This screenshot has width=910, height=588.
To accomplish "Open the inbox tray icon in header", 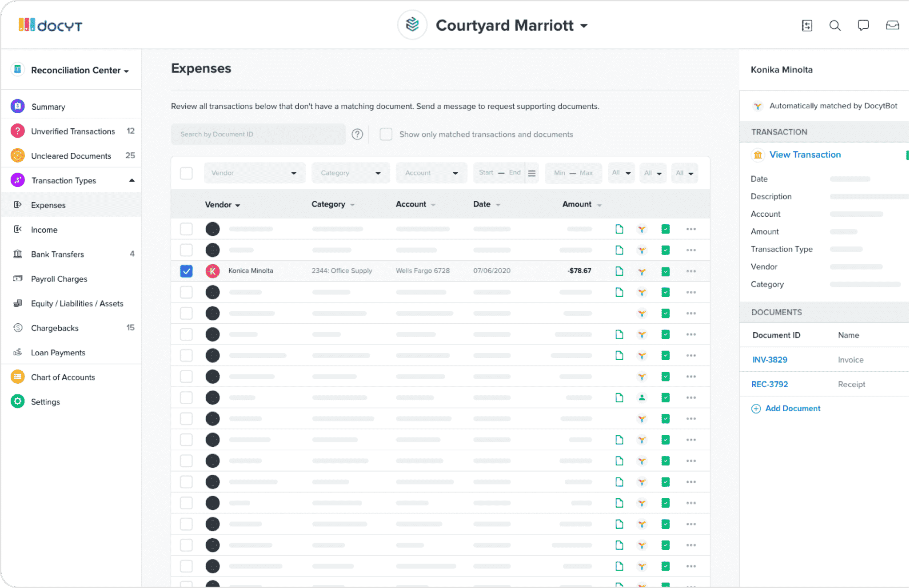I will (x=892, y=25).
